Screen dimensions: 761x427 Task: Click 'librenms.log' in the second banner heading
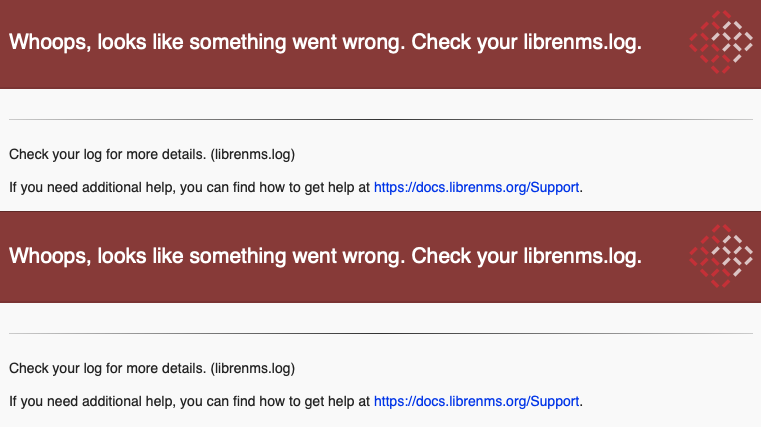(582, 257)
